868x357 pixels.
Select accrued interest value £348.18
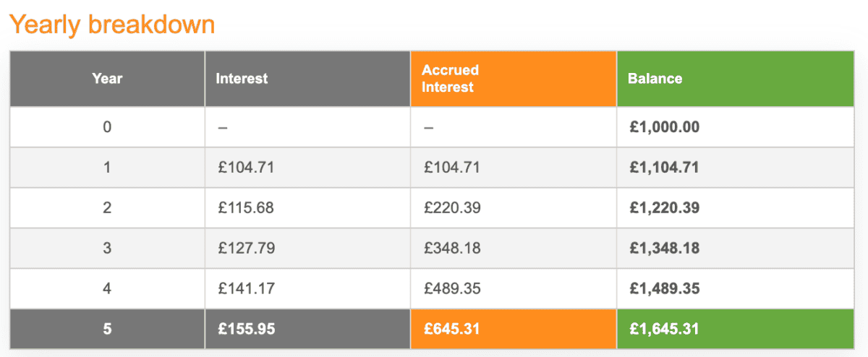coord(452,249)
